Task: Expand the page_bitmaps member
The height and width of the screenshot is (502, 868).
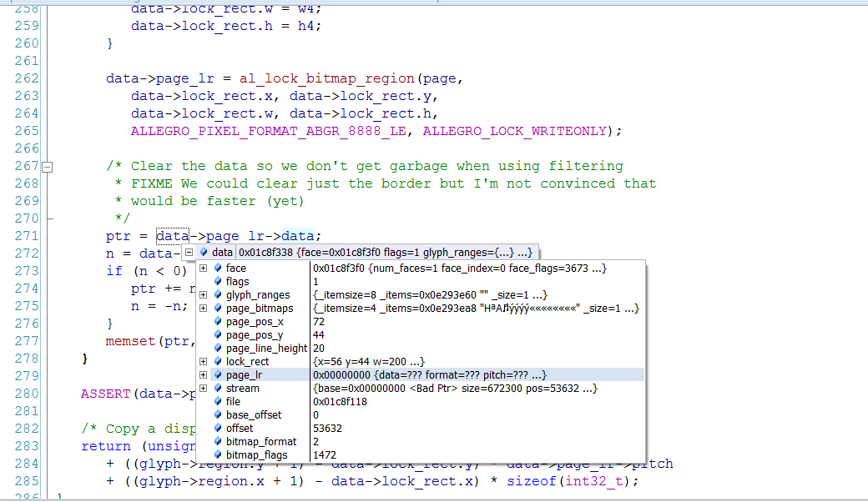Action: pyautogui.click(x=203, y=309)
